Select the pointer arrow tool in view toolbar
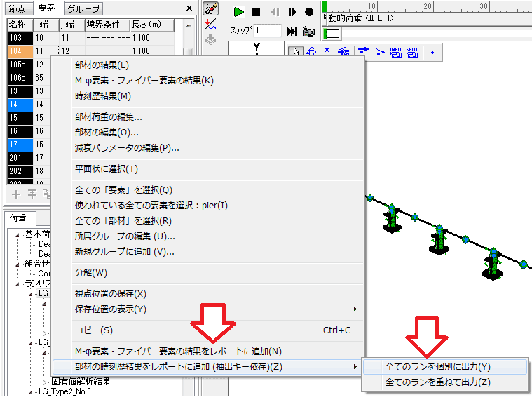 tap(296, 52)
